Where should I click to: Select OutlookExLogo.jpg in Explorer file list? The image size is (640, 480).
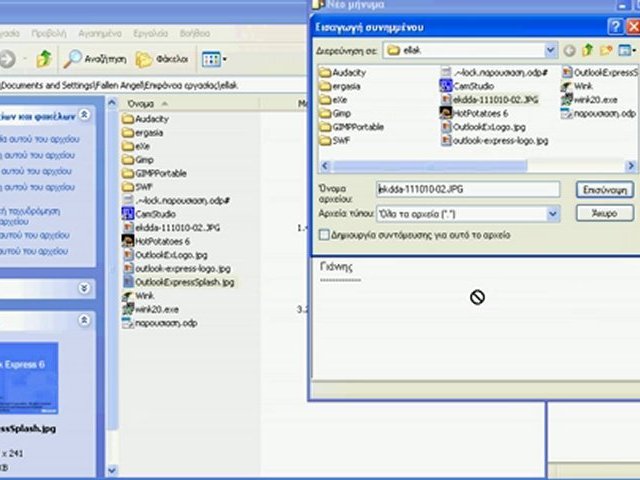tap(164, 255)
